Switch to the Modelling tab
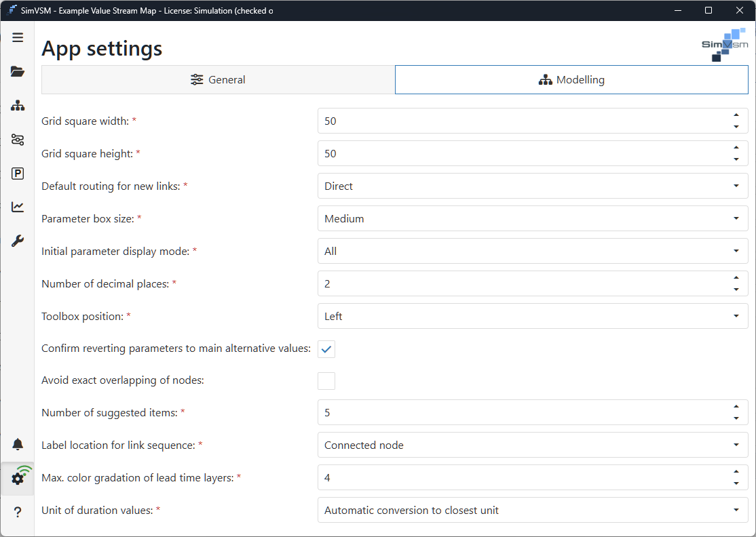 coord(571,80)
